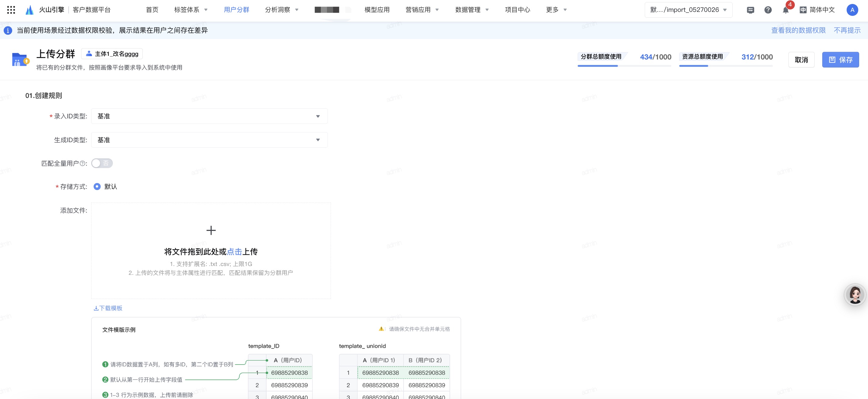The width and height of the screenshot is (868, 399).
Task: Expand the 标签体系 menu
Action: pos(190,10)
